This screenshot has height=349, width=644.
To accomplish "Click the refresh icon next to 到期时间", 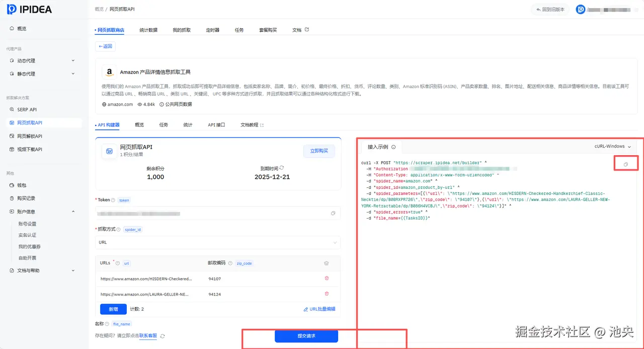I will point(281,168).
